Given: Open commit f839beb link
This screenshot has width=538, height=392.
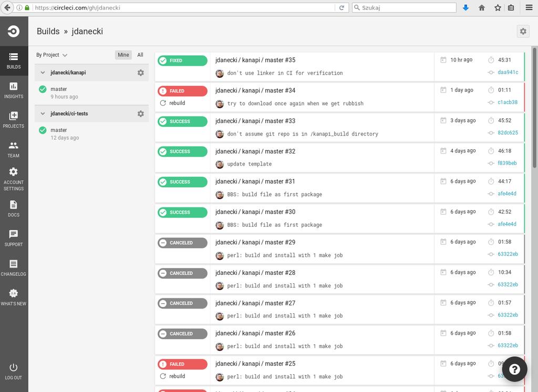Looking at the screenshot, I should click(x=507, y=163).
